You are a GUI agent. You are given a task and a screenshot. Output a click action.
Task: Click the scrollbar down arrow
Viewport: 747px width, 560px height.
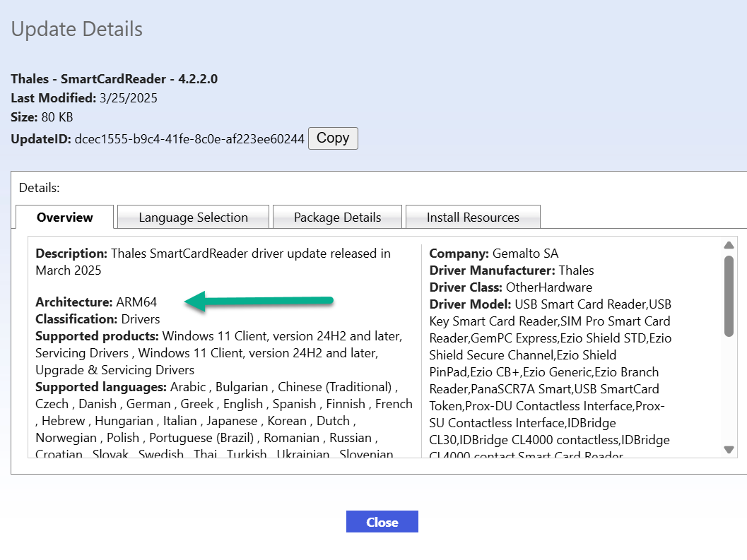(x=729, y=450)
